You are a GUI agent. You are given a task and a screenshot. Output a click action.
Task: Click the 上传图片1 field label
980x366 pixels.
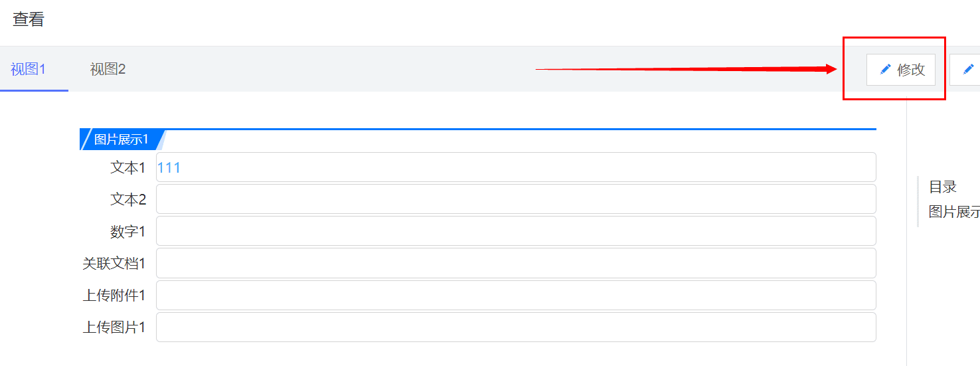point(114,327)
